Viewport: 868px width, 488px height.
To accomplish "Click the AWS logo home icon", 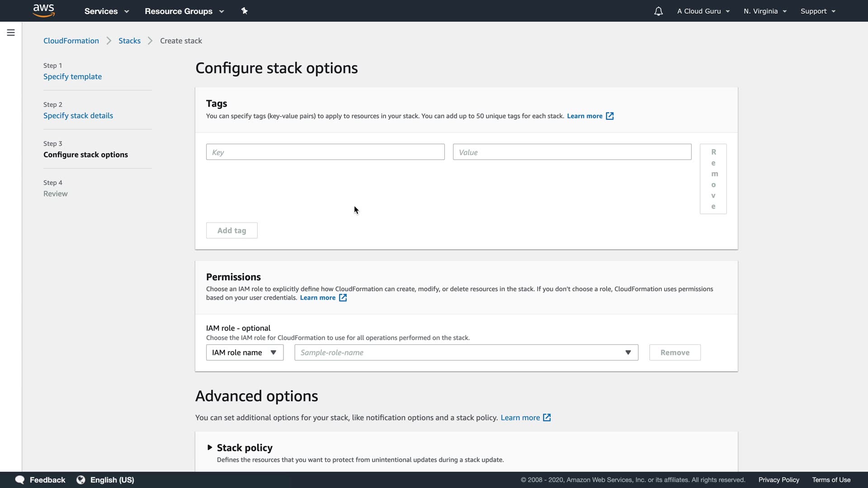I will pos(44,10).
